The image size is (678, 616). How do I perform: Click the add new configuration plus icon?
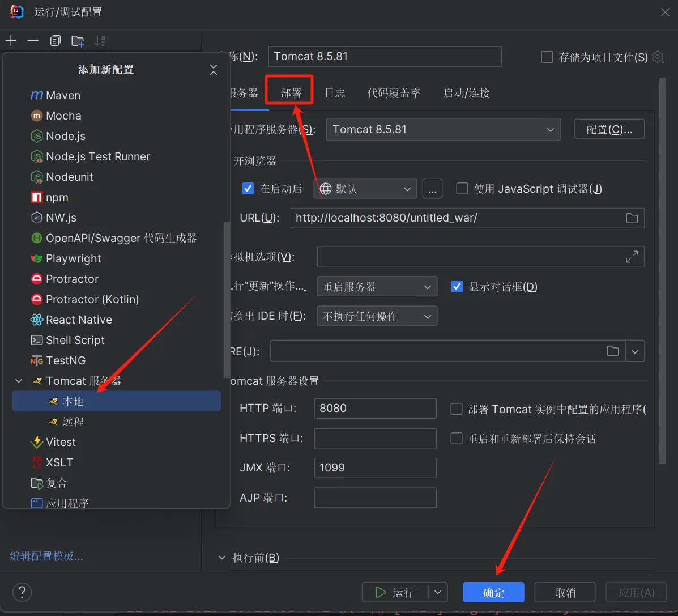[x=11, y=41]
